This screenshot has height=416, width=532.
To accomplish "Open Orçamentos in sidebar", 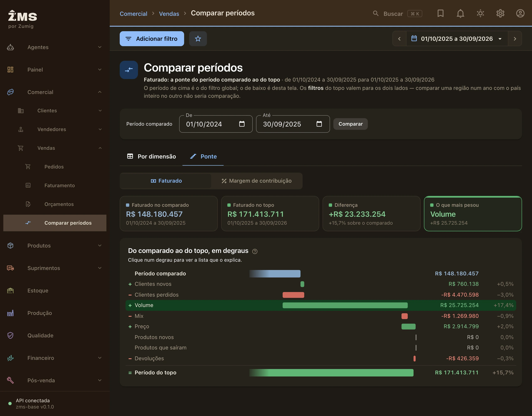I will 55,204.
